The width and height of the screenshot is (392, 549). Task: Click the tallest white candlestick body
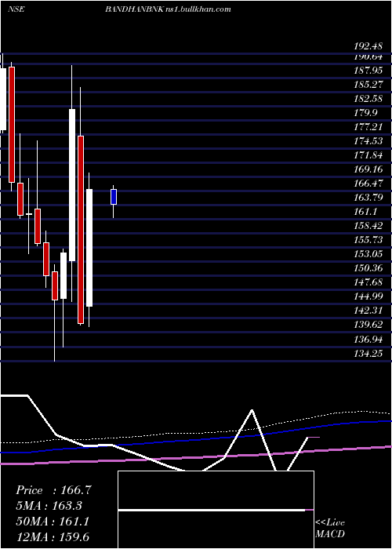pyautogui.click(x=72, y=185)
